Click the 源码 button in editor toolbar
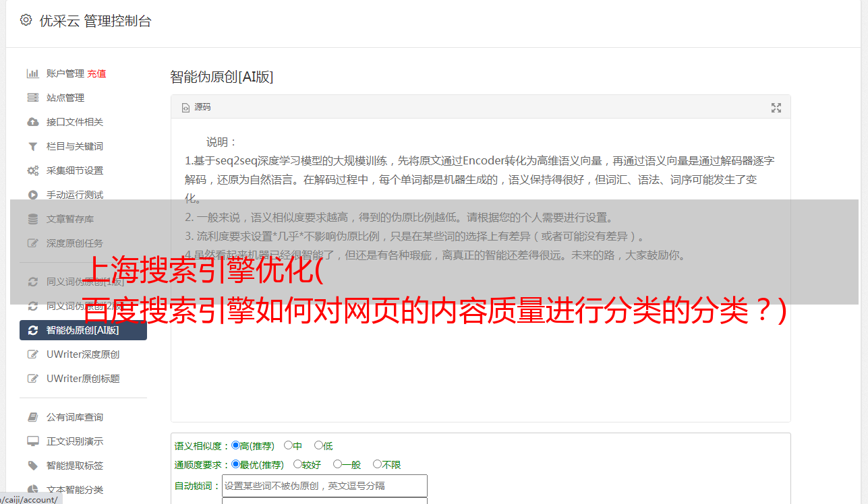 pyautogui.click(x=196, y=107)
